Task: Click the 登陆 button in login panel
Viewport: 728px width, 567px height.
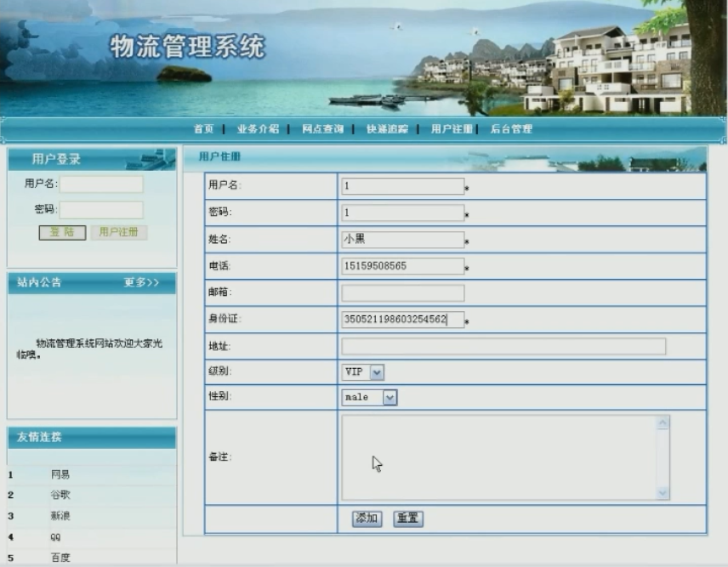Action: coord(62,232)
